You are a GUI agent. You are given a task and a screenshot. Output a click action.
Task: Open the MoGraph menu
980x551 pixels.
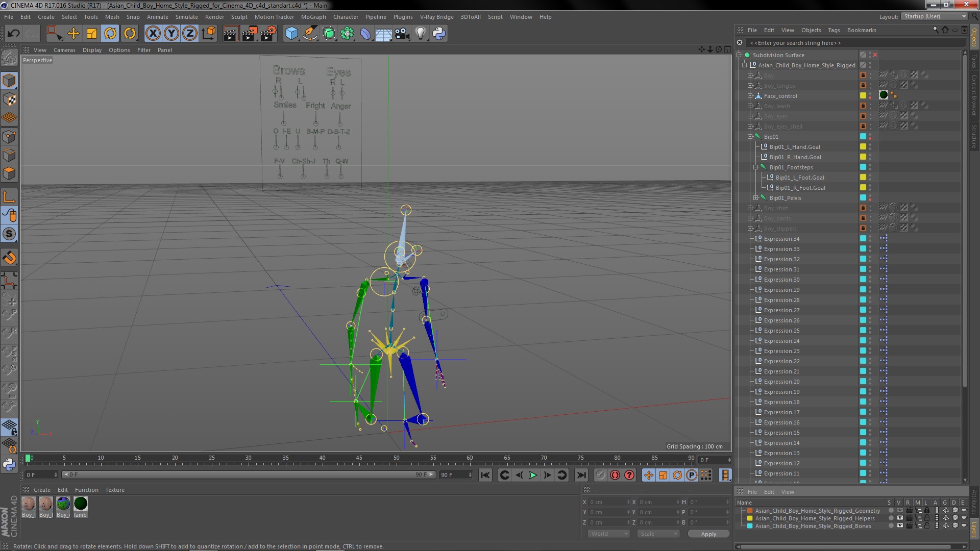pyautogui.click(x=313, y=17)
